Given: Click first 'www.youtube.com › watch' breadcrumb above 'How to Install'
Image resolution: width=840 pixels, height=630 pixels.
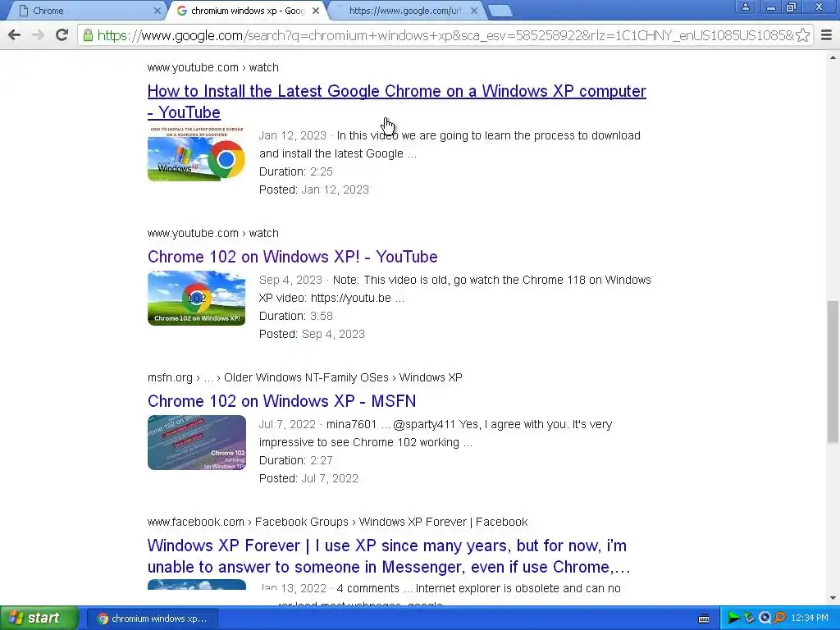Looking at the screenshot, I should point(213,67).
